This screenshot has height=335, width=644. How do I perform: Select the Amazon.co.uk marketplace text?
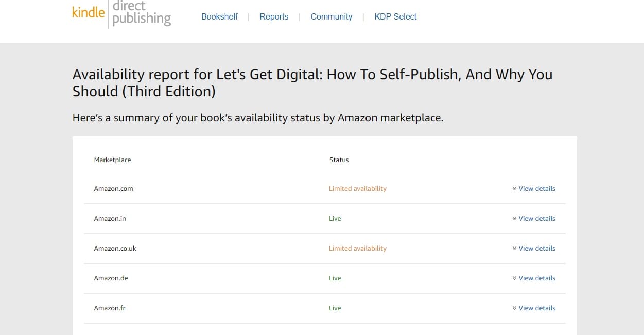[x=115, y=249]
